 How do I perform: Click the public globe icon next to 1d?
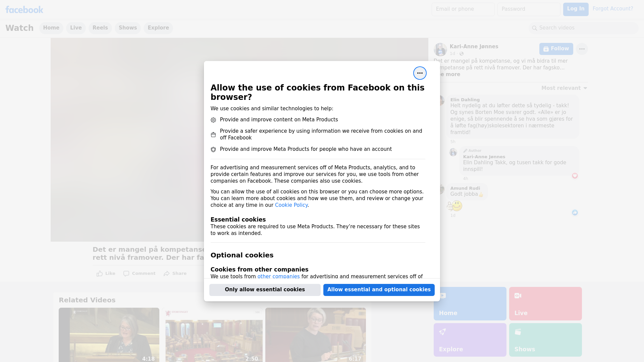462,54
